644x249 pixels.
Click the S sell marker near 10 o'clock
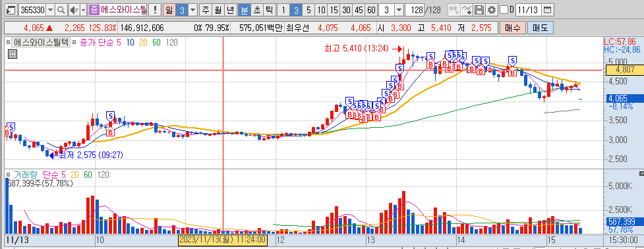110,116
